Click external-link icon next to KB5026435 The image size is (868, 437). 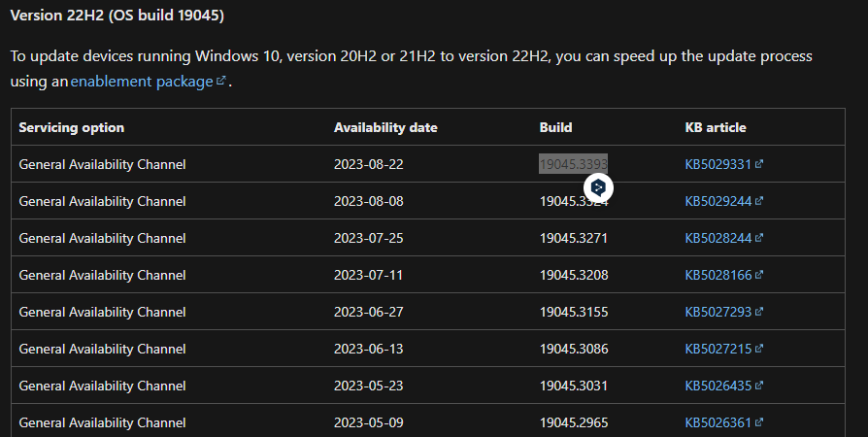coord(759,386)
